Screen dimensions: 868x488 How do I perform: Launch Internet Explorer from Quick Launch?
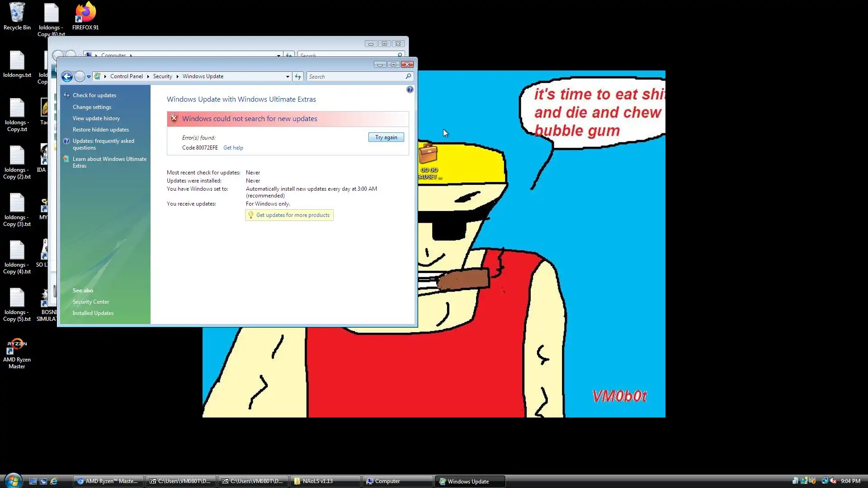tap(54, 481)
